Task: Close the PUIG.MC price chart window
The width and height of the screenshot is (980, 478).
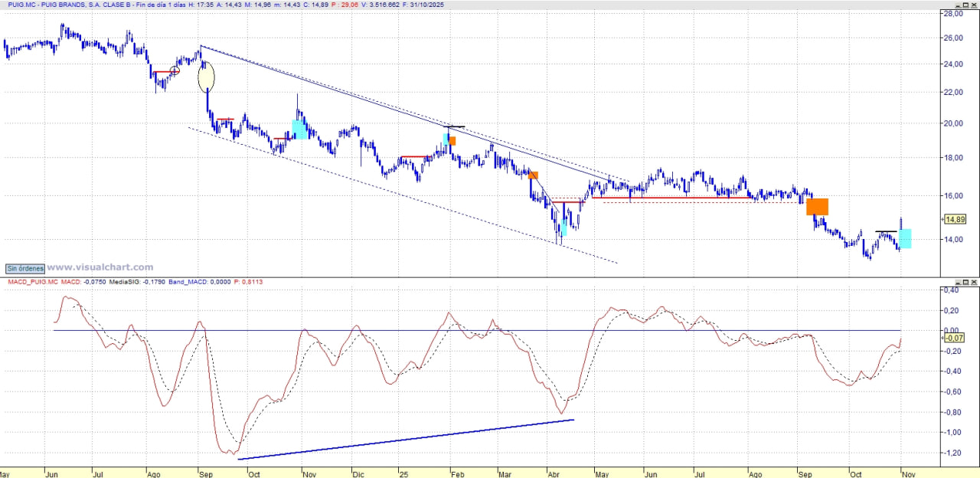Action: 972,5
